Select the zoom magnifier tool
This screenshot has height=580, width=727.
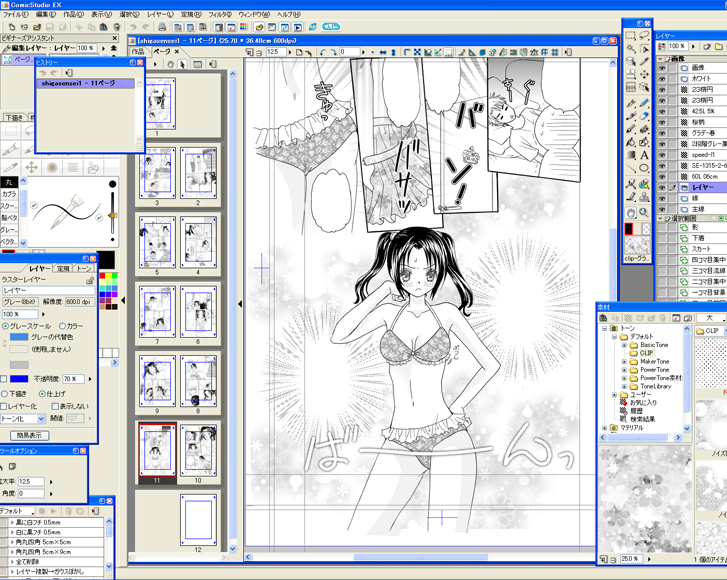tap(644, 213)
